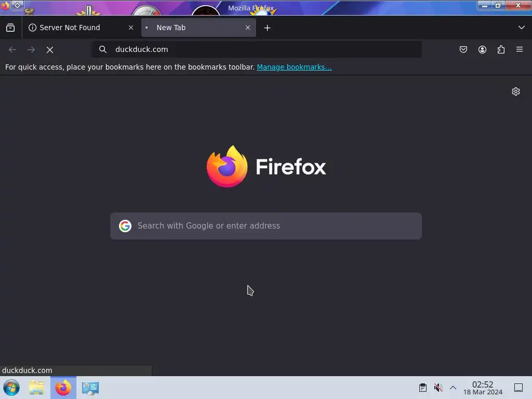Click the Search with Google search box

(266, 226)
